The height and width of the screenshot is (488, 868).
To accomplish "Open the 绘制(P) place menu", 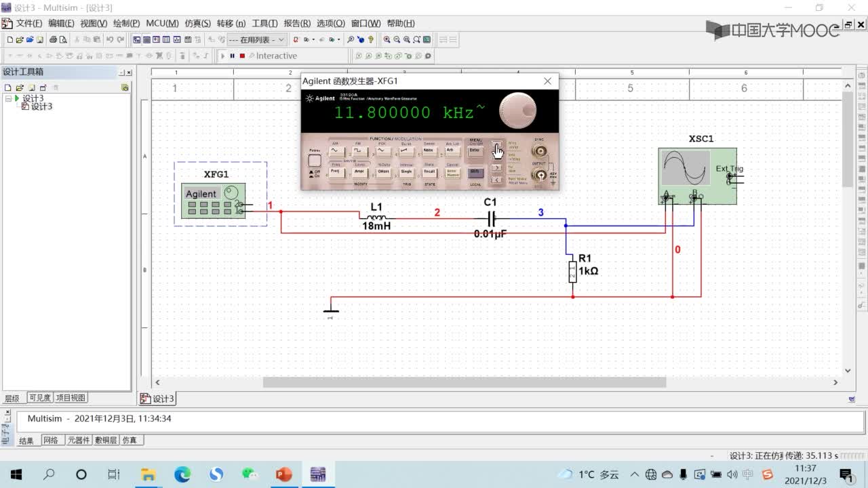I will point(127,23).
